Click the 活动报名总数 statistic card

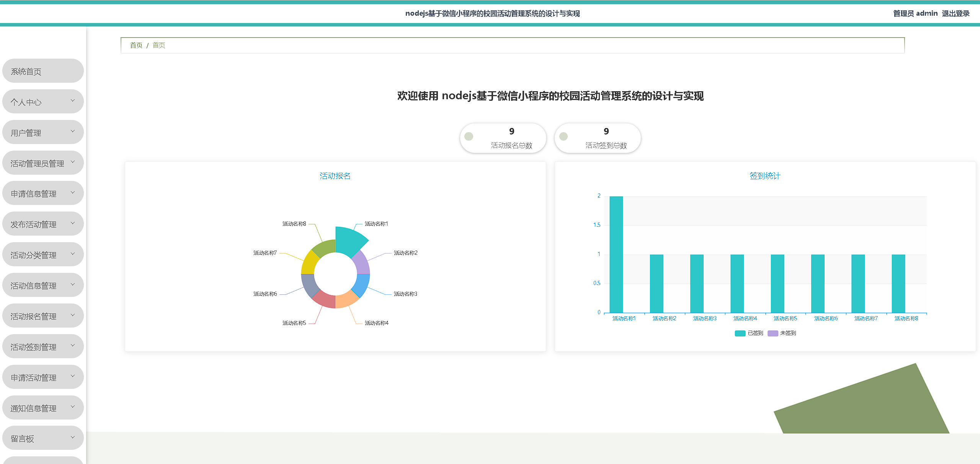click(503, 138)
